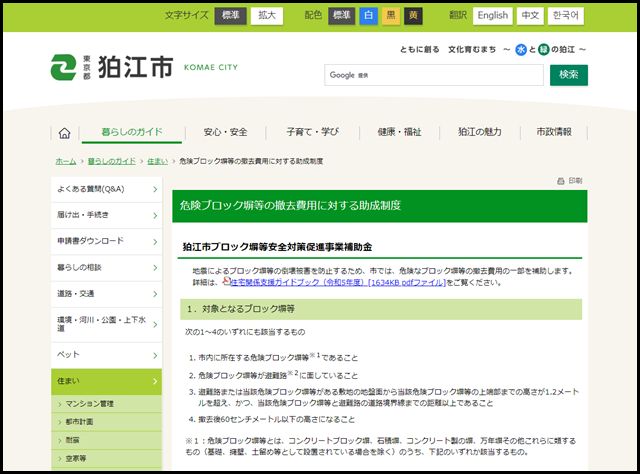Set text size to 標準

230,15
